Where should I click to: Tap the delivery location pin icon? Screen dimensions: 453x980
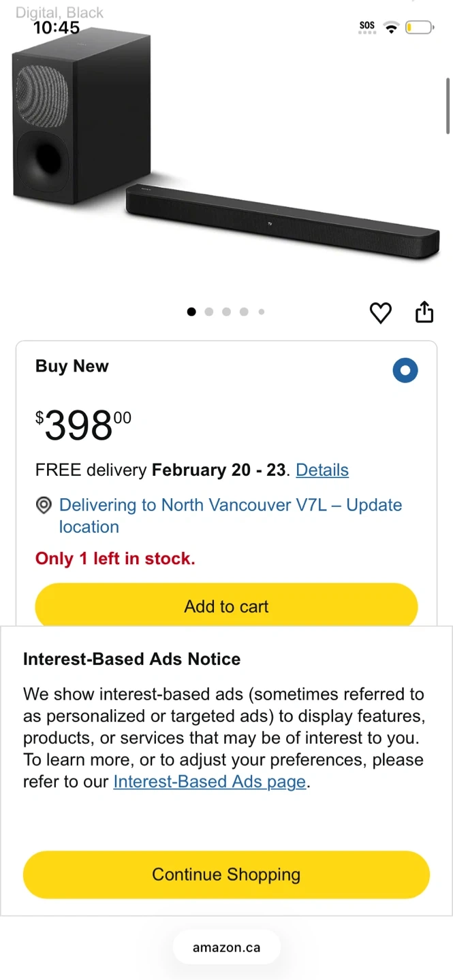[x=44, y=506]
